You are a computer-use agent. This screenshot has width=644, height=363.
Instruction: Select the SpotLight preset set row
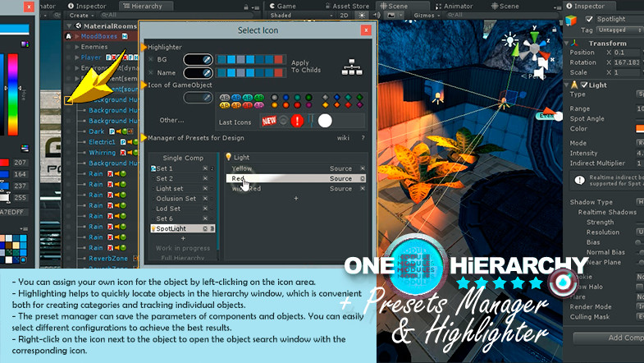[183, 228]
